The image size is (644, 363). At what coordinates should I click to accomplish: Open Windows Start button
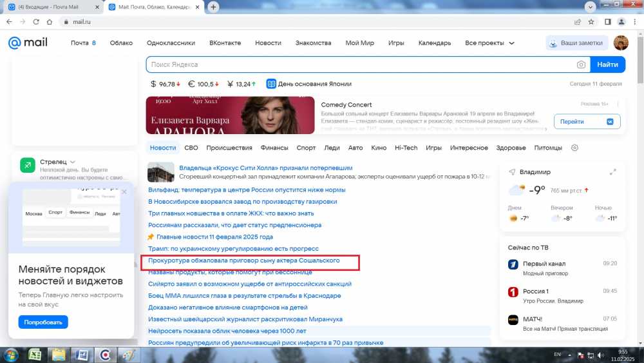[x=10, y=355]
